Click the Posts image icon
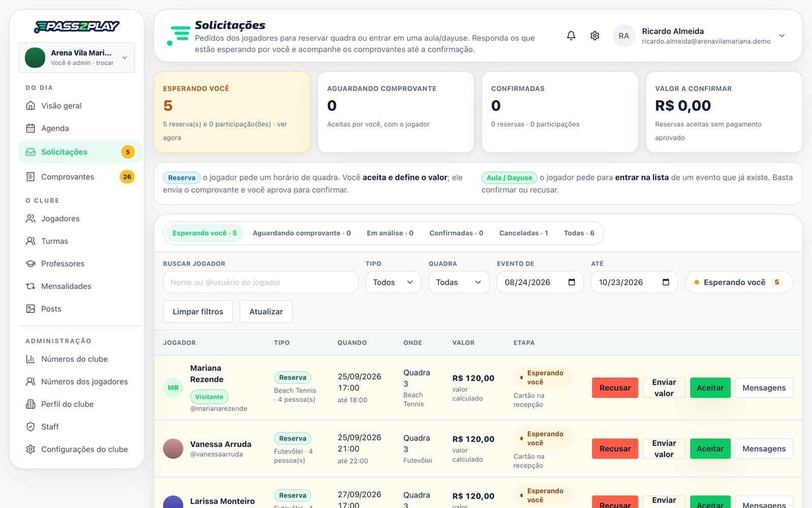The image size is (812, 508). (30, 308)
